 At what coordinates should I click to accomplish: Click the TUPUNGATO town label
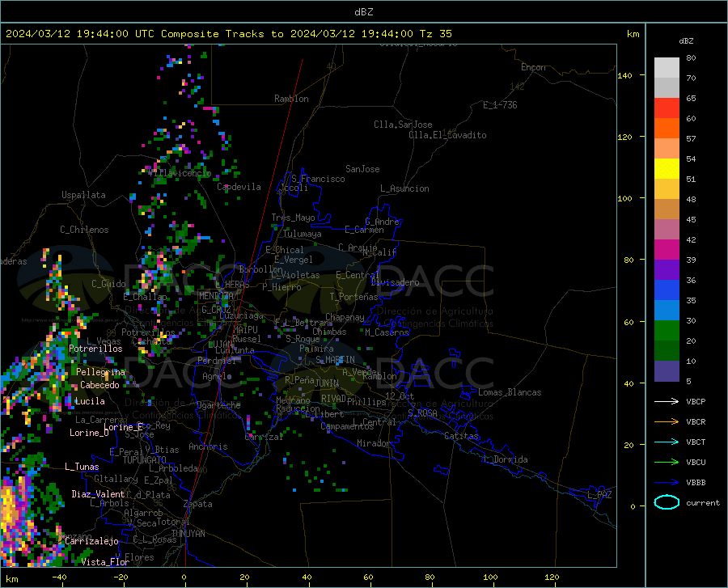(145, 460)
